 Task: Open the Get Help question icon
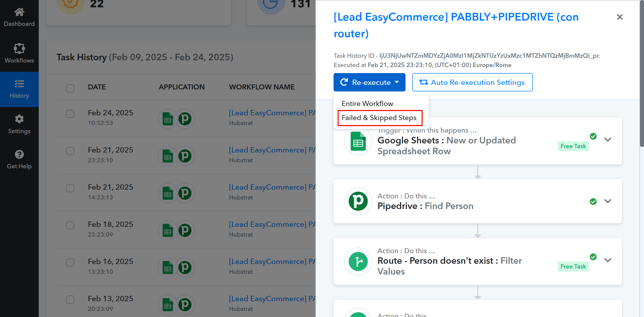pos(19,154)
